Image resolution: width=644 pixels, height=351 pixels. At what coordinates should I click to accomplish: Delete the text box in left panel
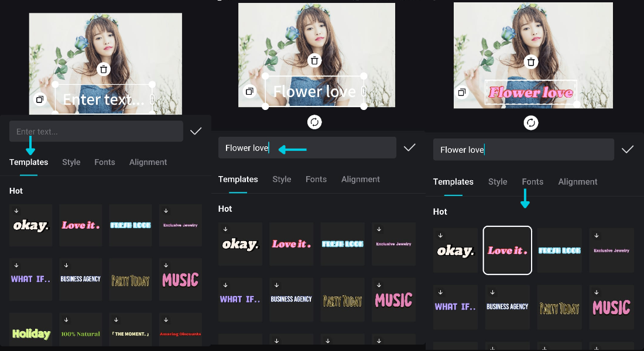click(x=104, y=70)
